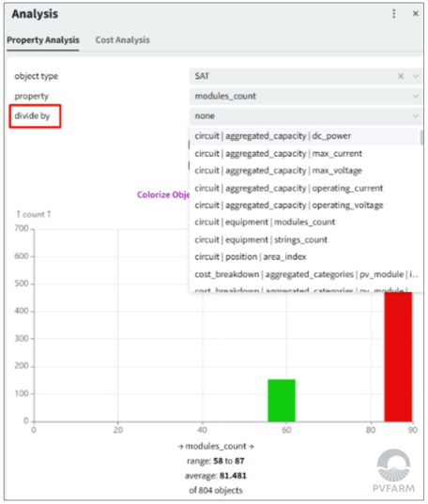Screen dimensions: 428x504
Task: Open the three-dot options menu
Action: pyautogui.click(x=394, y=14)
